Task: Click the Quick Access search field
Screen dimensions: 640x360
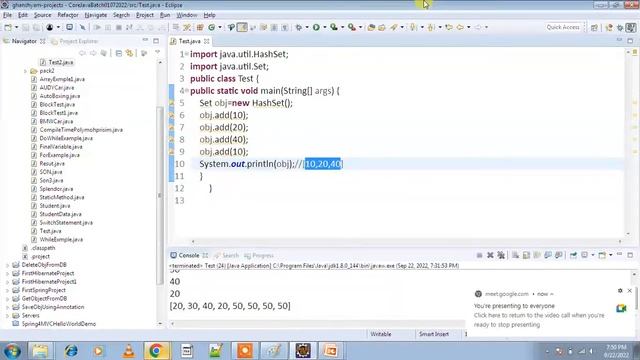Action: [x=563, y=27]
